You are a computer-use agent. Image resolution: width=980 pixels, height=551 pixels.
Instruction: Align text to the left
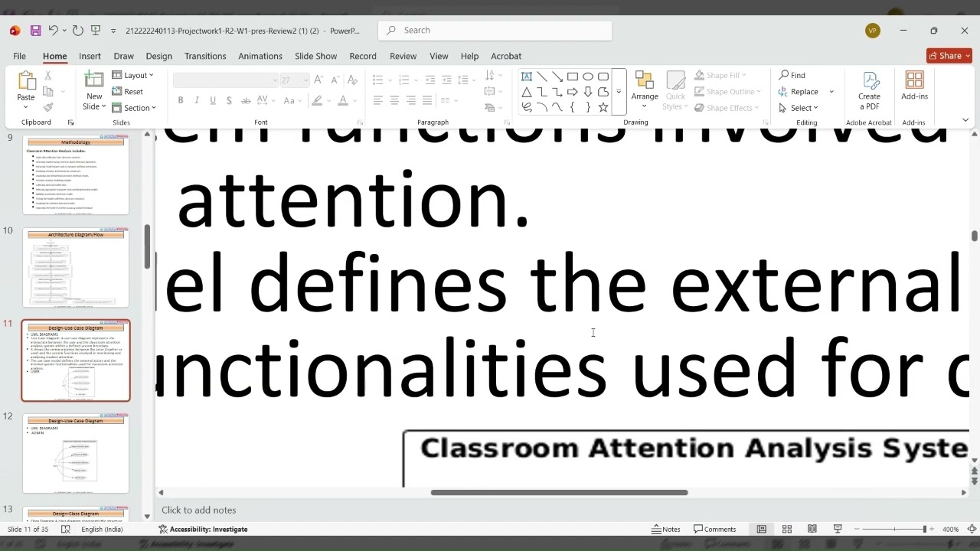click(378, 100)
